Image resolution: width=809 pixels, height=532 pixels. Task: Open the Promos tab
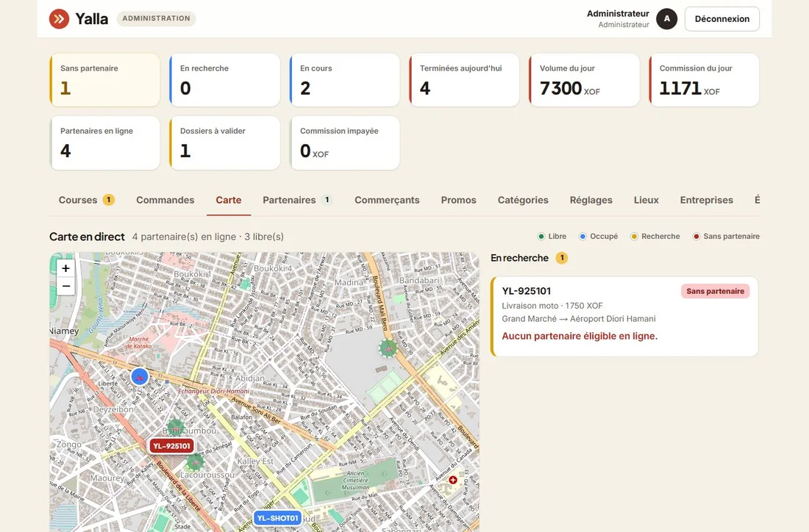tap(459, 200)
